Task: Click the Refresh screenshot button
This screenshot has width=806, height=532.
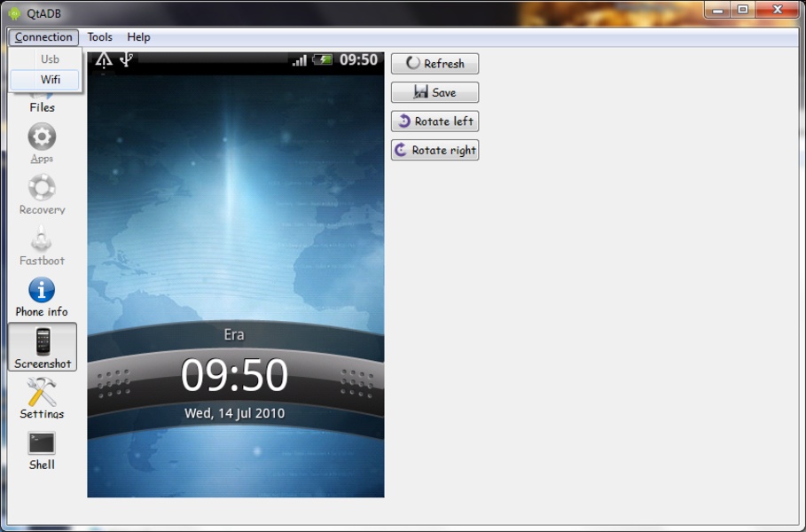Action: [434, 64]
